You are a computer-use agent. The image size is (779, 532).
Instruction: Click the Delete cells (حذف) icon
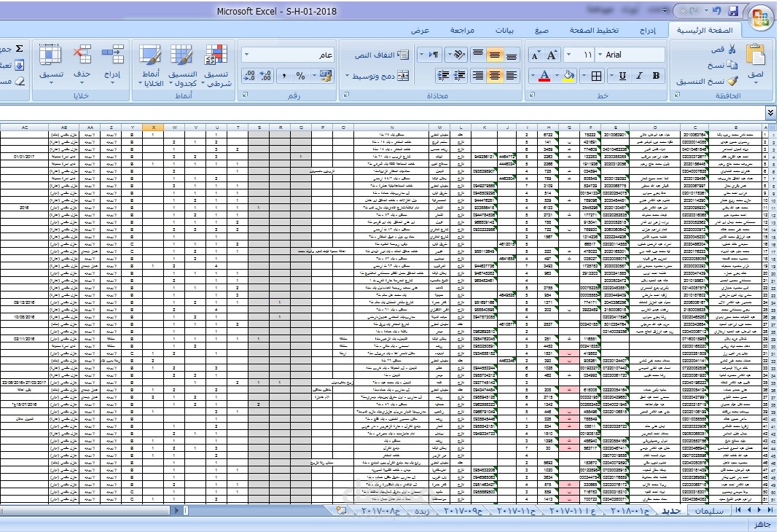(x=82, y=55)
